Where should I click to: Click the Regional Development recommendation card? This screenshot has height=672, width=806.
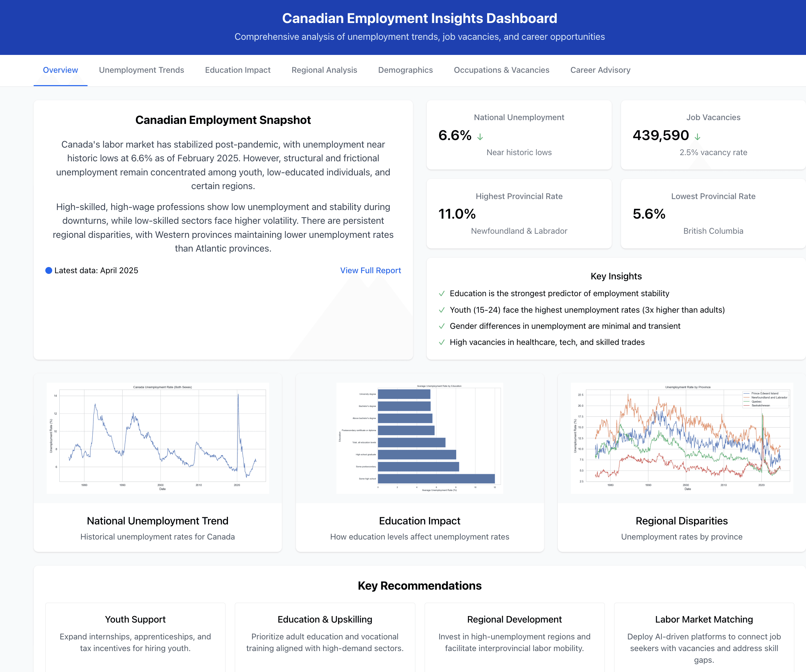click(x=514, y=637)
